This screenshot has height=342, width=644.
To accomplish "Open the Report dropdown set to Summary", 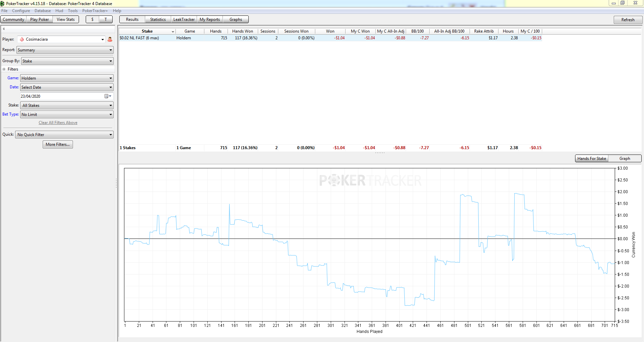I will pyautogui.click(x=65, y=50).
